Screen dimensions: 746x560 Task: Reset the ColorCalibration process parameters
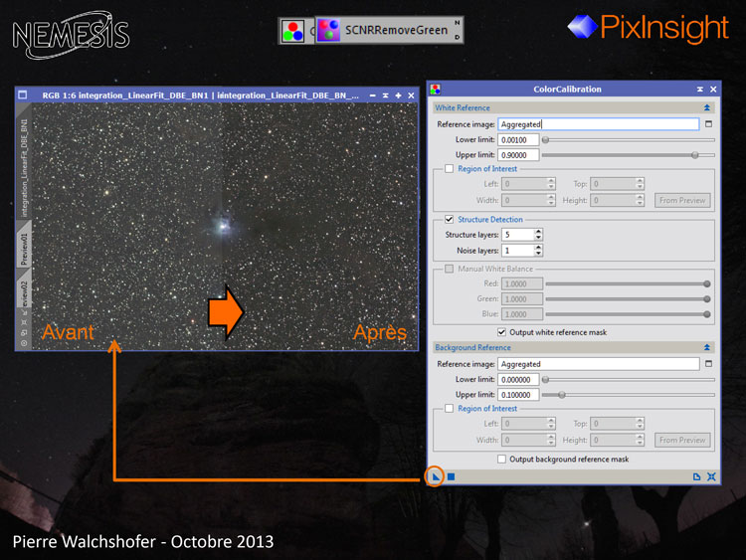coord(711,476)
